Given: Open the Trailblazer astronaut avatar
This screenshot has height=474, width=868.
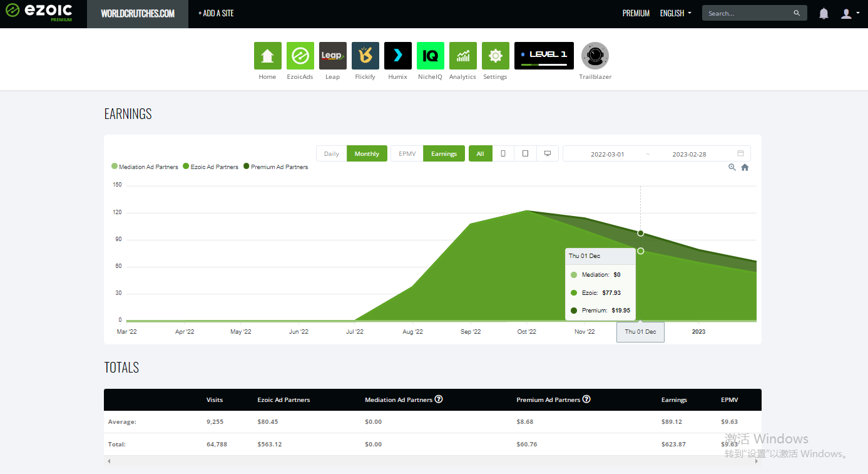Looking at the screenshot, I should tap(595, 56).
